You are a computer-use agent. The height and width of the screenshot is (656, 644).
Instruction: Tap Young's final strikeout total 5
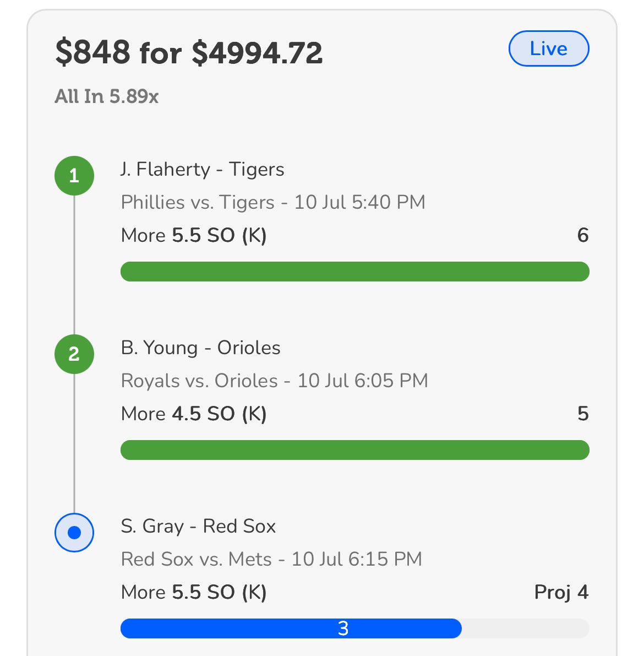583,414
